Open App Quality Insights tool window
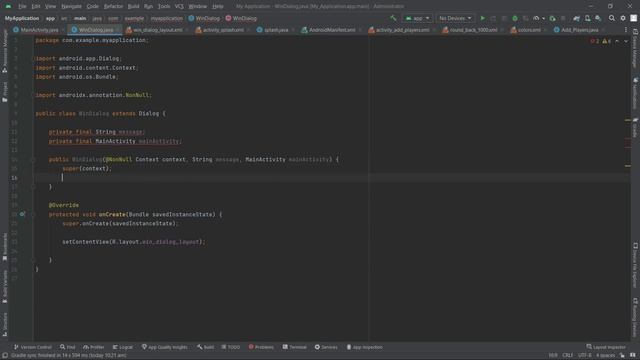Viewport: 640px width, 360px height. [x=164, y=347]
